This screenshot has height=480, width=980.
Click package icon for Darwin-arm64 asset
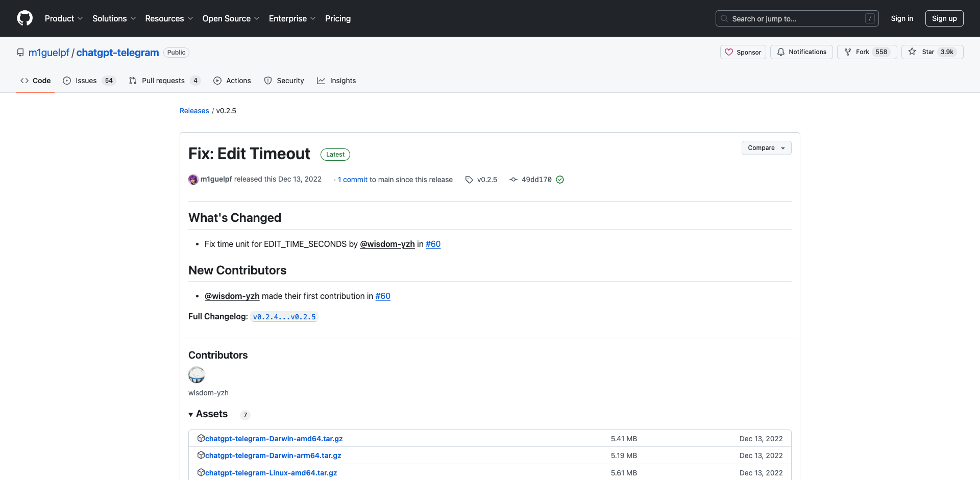click(x=201, y=455)
